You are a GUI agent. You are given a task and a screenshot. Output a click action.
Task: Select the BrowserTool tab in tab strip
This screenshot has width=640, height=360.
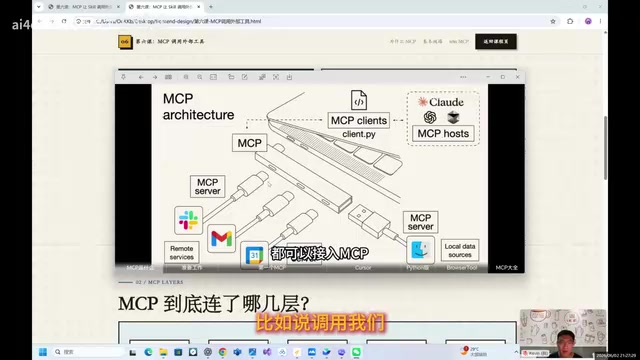point(462,268)
